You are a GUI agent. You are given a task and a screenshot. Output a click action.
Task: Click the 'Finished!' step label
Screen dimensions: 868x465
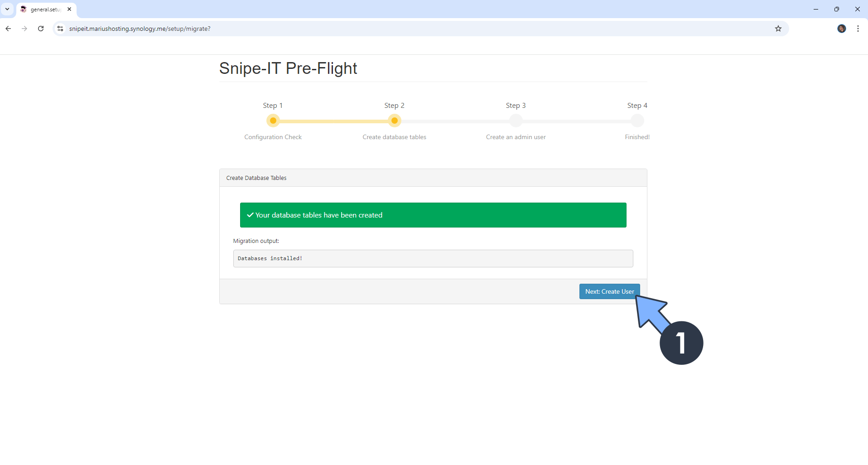(x=637, y=137)
